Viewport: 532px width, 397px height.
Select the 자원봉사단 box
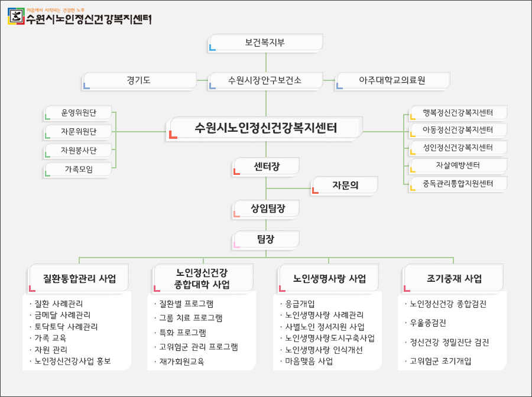(79, 150)
